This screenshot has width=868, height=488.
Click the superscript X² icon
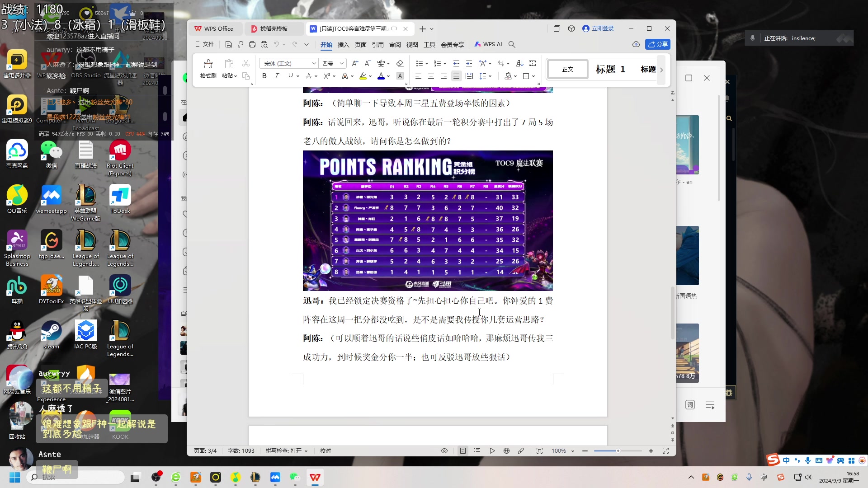click(329, 76)
